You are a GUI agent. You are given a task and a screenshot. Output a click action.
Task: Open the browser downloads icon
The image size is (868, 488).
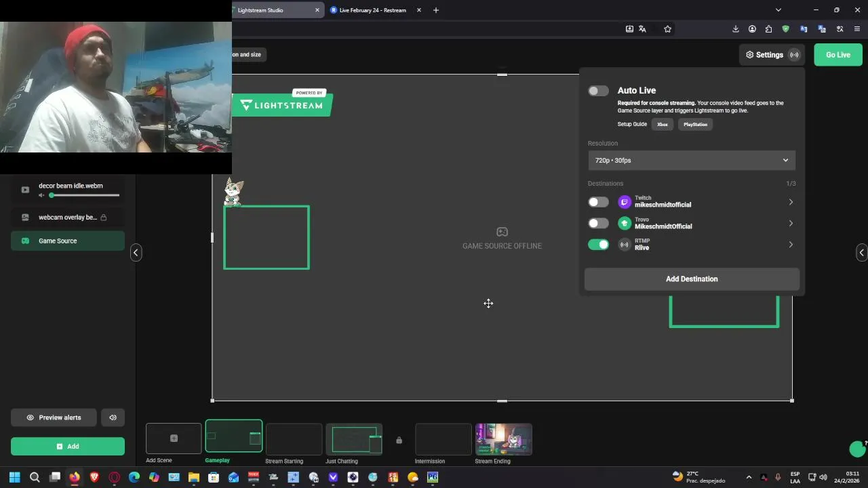[736, 29]
